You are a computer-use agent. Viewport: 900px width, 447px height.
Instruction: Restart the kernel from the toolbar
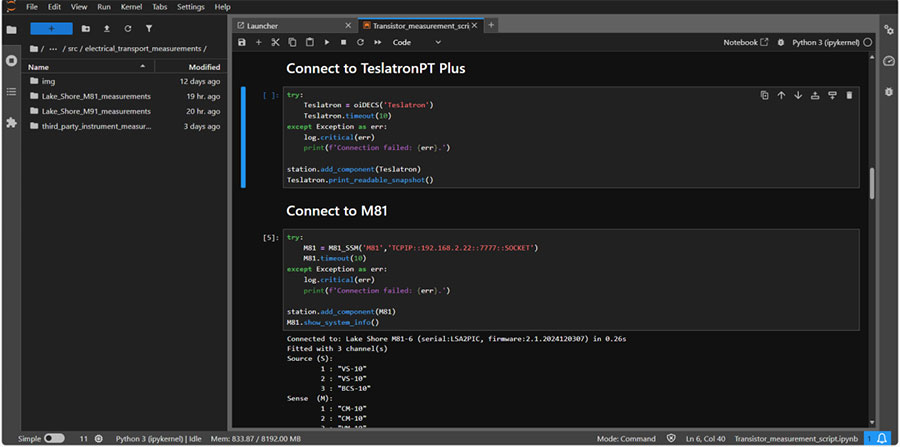(360, 43)
